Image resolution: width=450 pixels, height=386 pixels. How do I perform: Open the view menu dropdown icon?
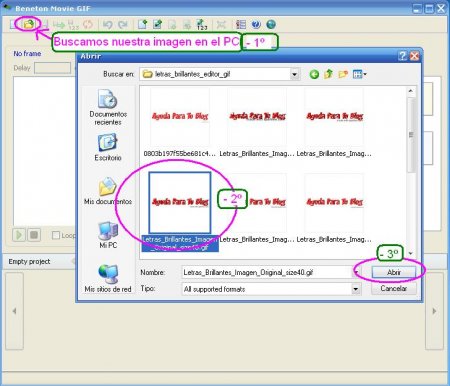tap(359, 74)
